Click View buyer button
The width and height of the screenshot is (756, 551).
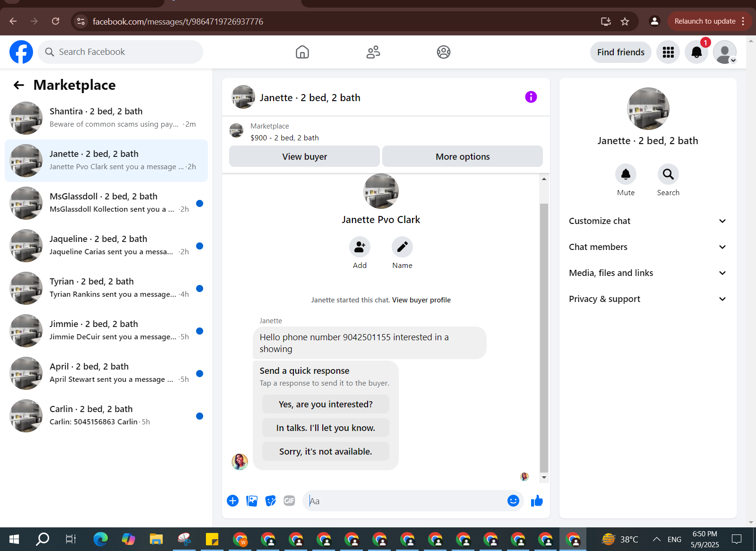[304, 156]
